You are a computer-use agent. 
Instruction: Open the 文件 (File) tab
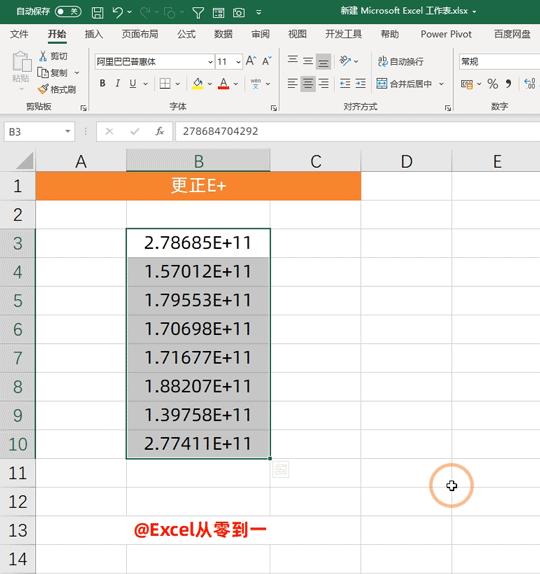19,34
